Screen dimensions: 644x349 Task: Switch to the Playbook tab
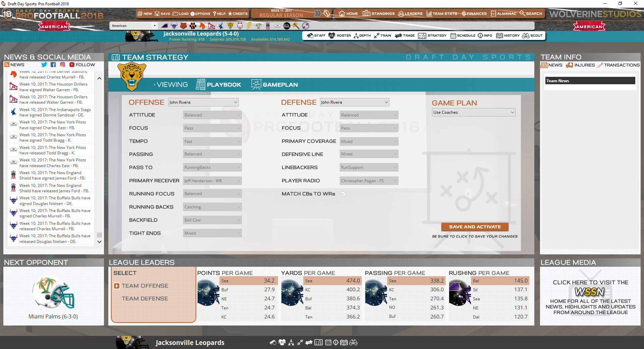coord(218,85)
